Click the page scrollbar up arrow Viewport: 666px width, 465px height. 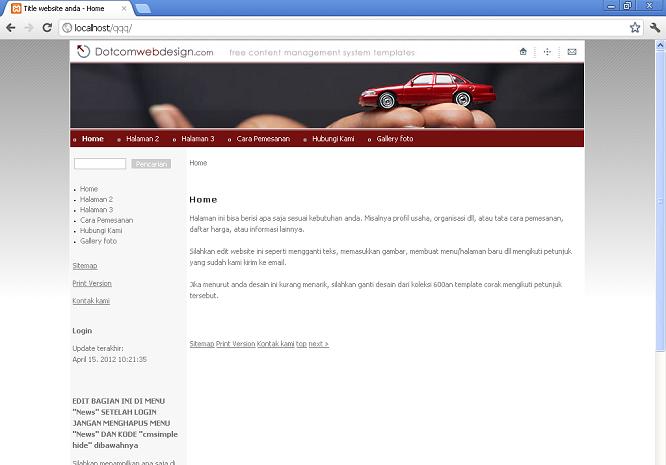(660, 44)
